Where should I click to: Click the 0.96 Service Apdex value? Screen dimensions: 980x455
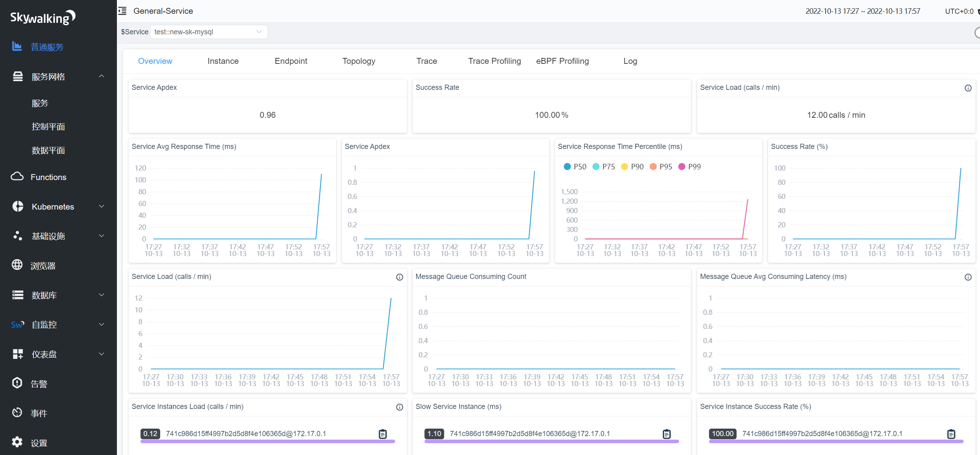pos(268,115)
